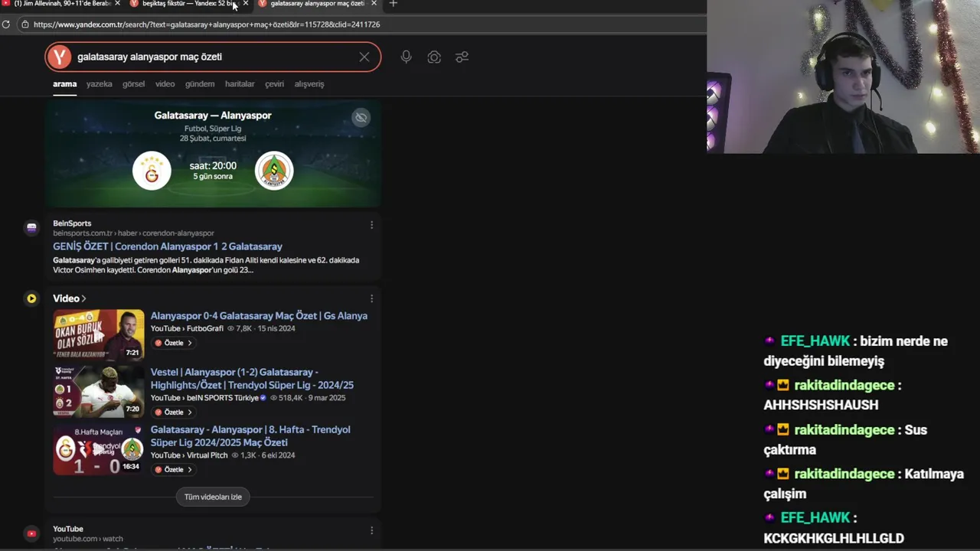The image size is (980, 551).
Task: Open the Galatasaray — Alanyaspor match title
Action: point(213,116)
